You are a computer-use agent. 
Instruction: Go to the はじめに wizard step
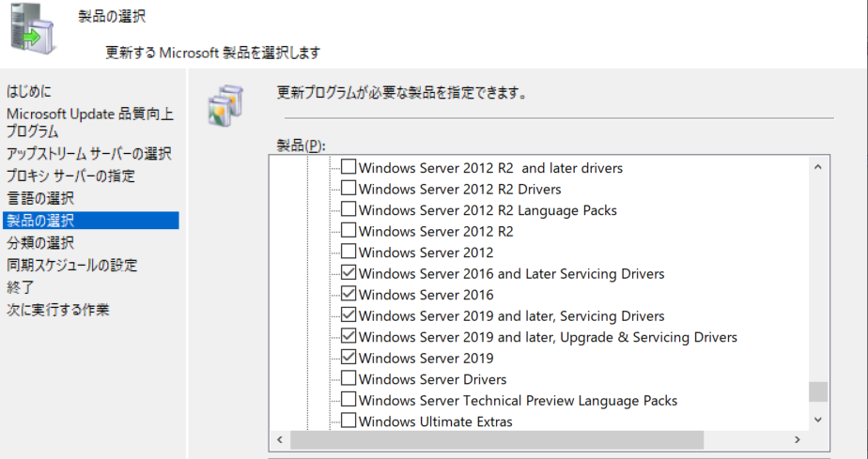(x=29, y=91)
